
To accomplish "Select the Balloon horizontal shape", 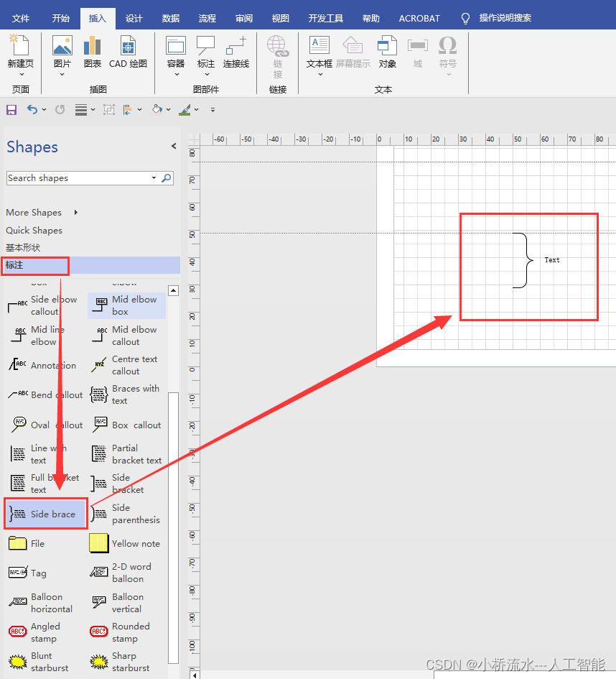I will (x=42, y=602).
